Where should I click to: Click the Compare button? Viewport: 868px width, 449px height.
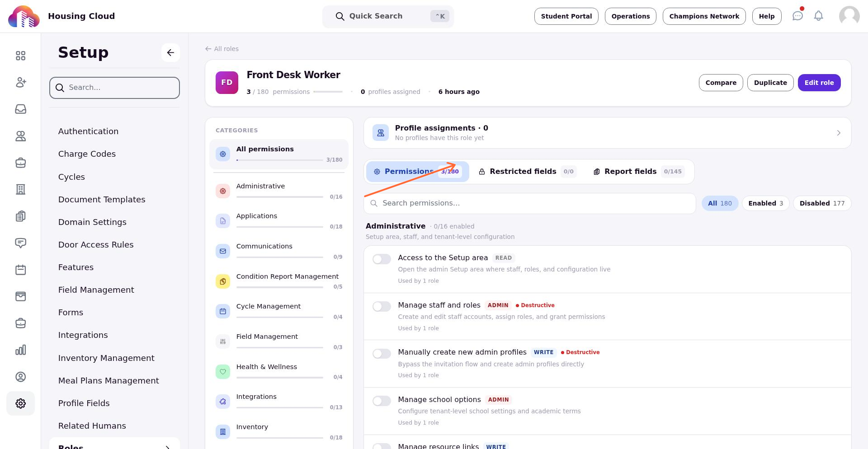pos(721,83)
